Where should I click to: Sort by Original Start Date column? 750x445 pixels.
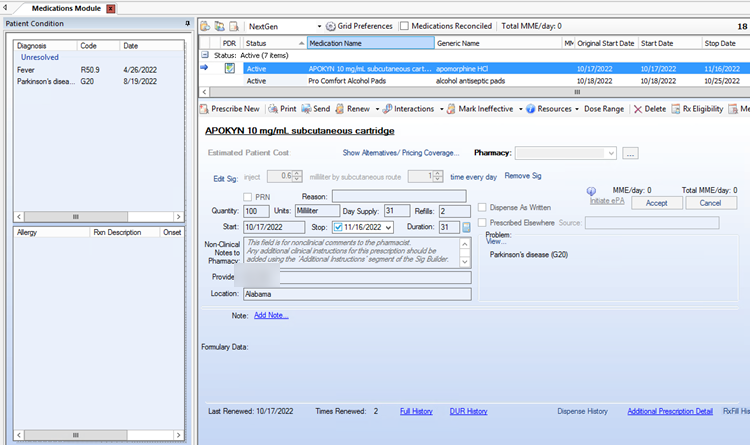click(x=606, y=43)
